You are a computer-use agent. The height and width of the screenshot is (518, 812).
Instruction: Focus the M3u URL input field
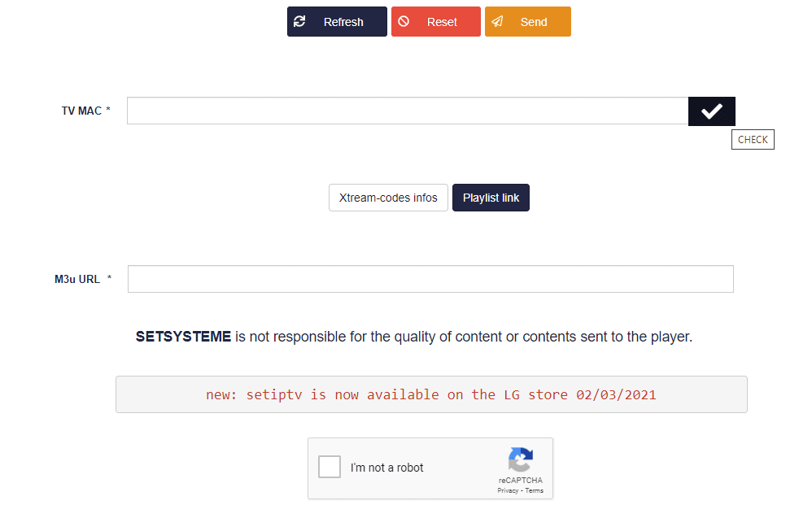(x=431, y=279)
